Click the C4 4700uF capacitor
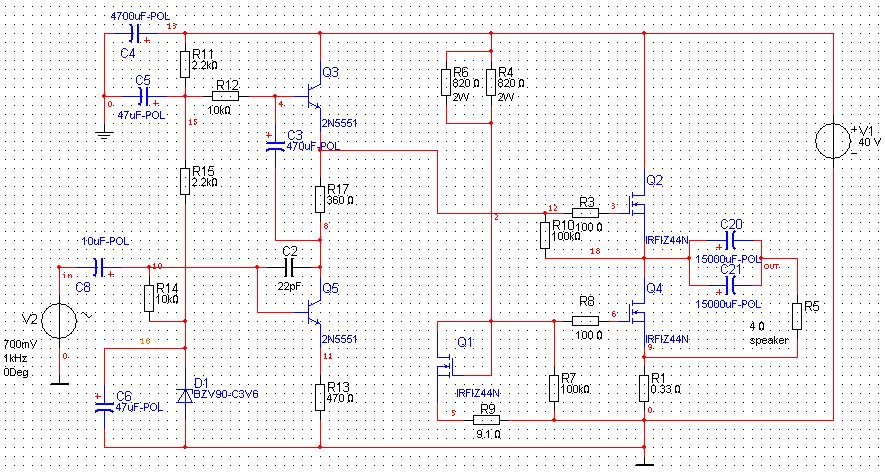The width and height of the screenshot is (885, 472). click(135, 33)
